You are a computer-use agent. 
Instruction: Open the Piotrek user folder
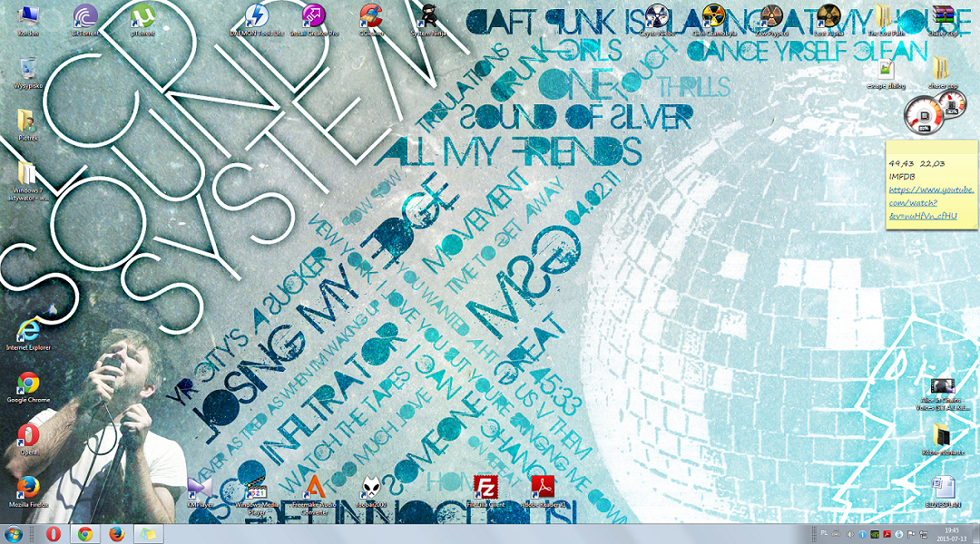pyautogui.click(x=27, y=125)
